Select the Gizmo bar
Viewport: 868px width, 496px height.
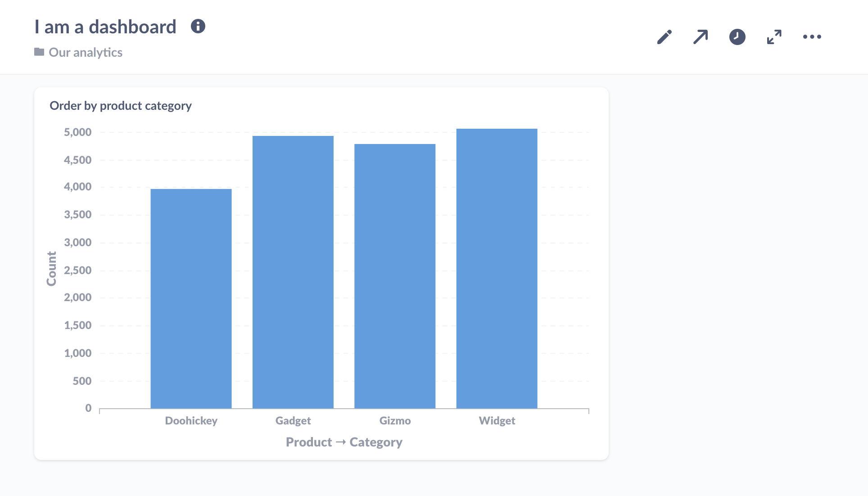click(x=395, y=276)
